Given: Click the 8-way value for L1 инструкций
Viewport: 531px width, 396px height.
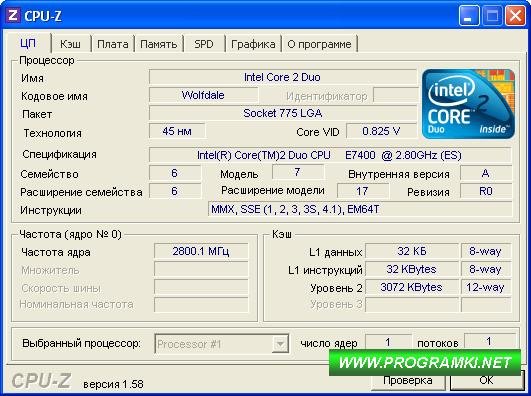Looking at the screenshot, I should click(x=486, y=269).
